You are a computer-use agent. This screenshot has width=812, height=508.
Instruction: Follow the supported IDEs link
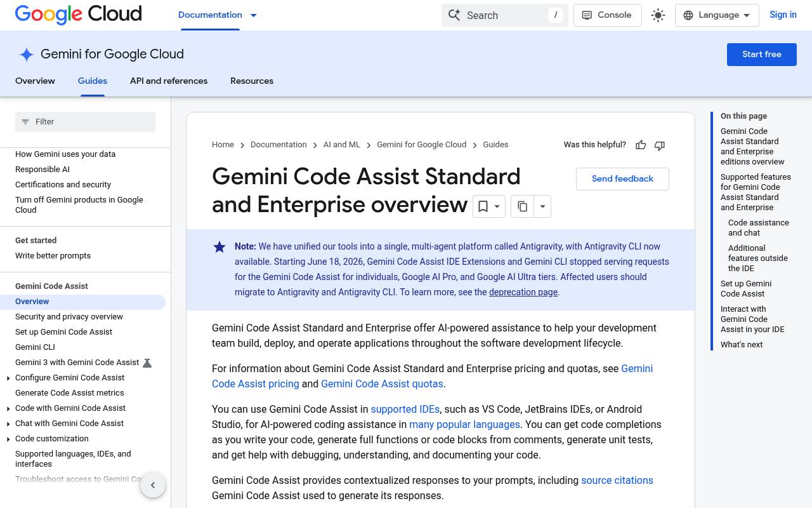pyautogui.click(x=405, y=409)
